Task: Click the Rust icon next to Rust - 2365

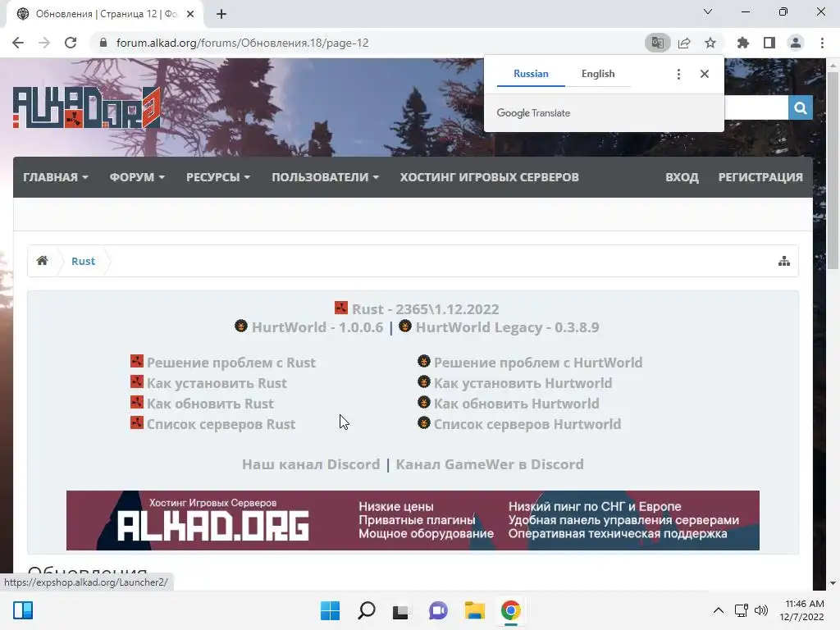Action: click(341, 308)
